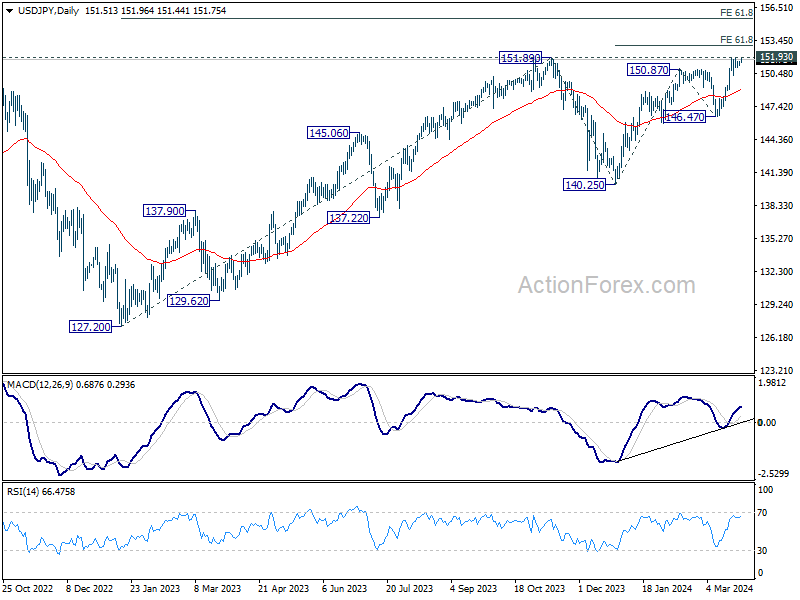
Task: Click the MACD -2.5299 scale value
Action: (773, 474)
